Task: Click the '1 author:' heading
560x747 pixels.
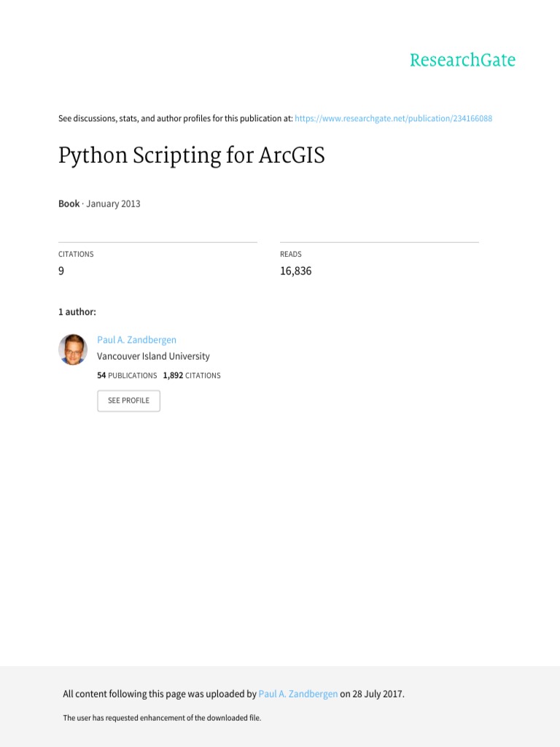Action: (77, 312)
